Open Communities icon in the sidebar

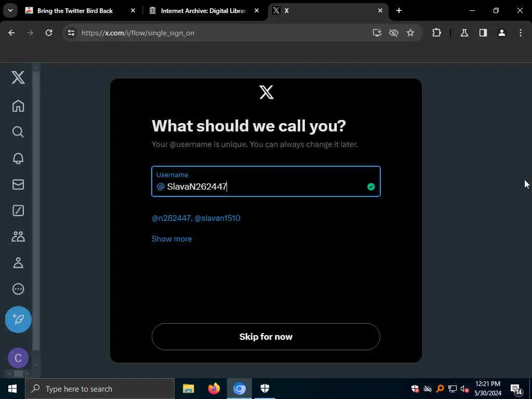[18, 236]
